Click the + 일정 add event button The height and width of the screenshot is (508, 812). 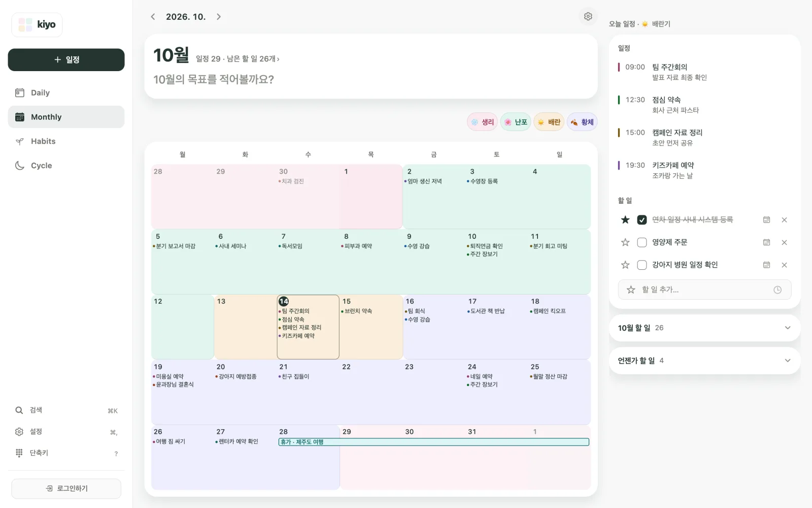(x=66, y=60)
